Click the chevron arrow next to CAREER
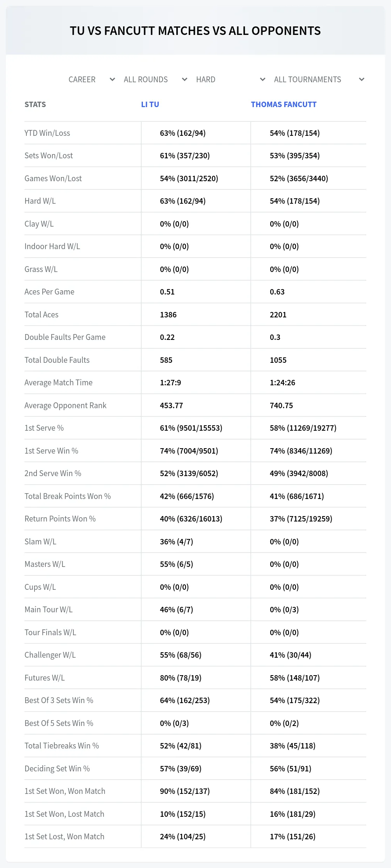Image resolution: width=391 pixels, height=868 pixels. pyautogui.click(x=112, y=80)
